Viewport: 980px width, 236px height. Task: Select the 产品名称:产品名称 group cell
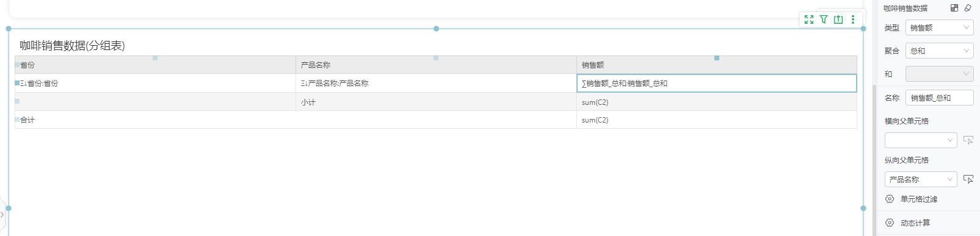click(436, 83)
